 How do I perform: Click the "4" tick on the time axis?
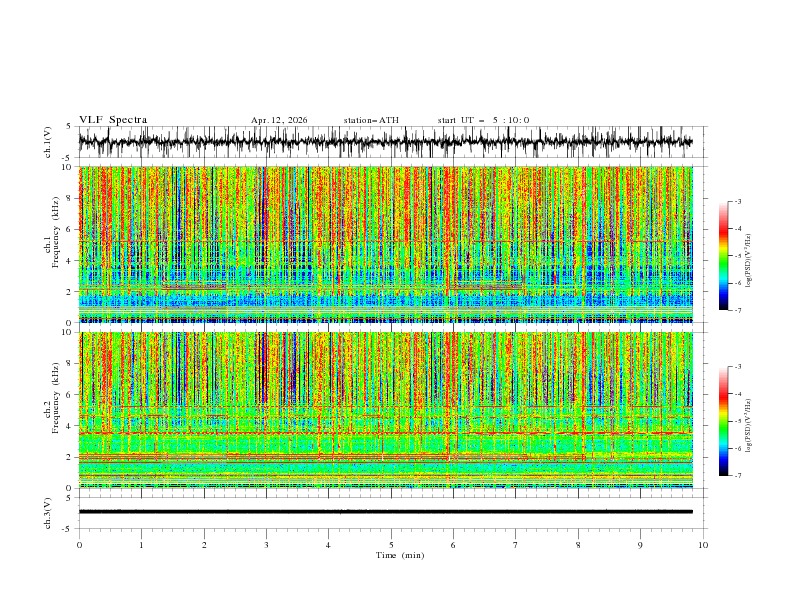point(328,545)
